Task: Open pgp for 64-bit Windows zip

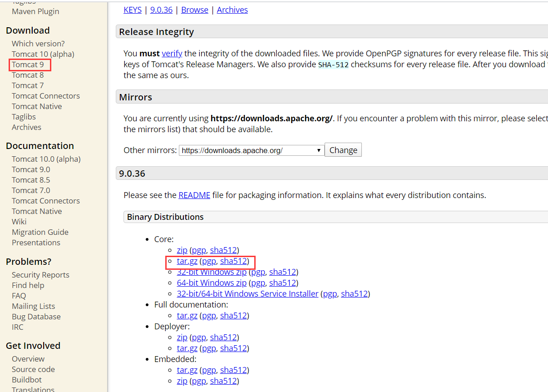Action: pyautogui.click(x=258, y=283)
